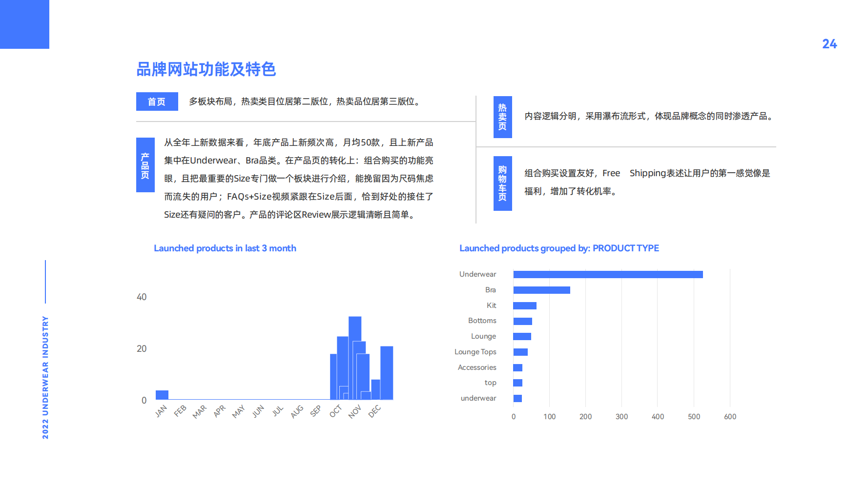
Task: Click the x-axis value 600
Action: (730, 417)
